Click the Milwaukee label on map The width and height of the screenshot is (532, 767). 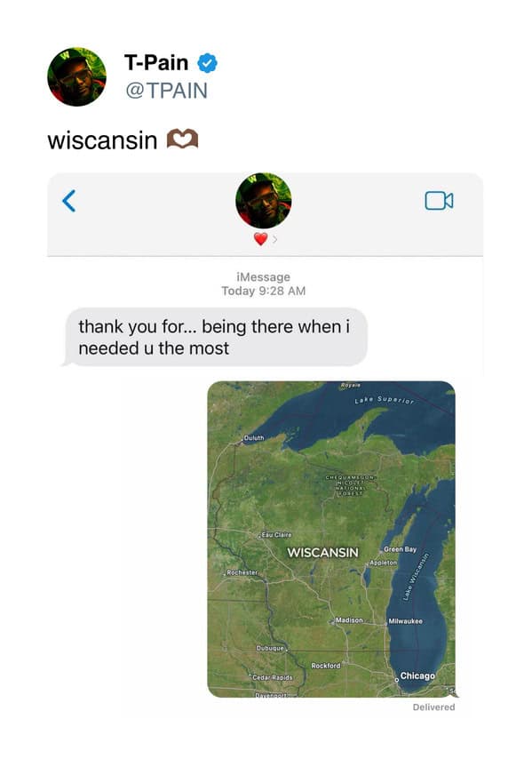[x=405, y=621]
